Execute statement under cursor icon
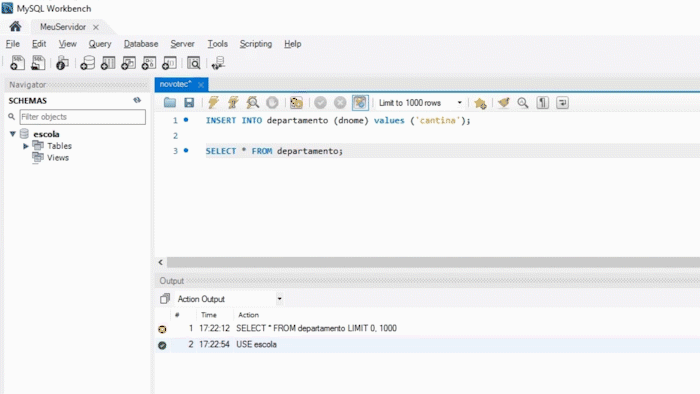 233,103
